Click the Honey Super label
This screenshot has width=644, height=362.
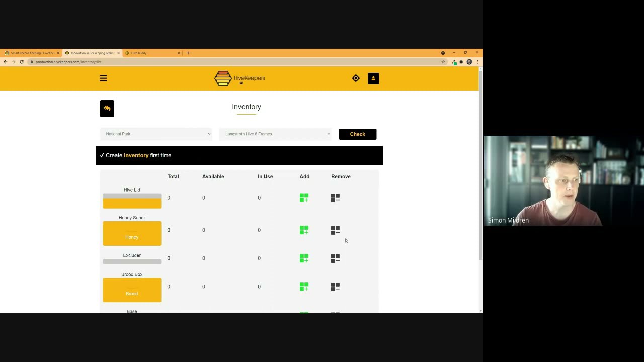[x=132, y=218]
